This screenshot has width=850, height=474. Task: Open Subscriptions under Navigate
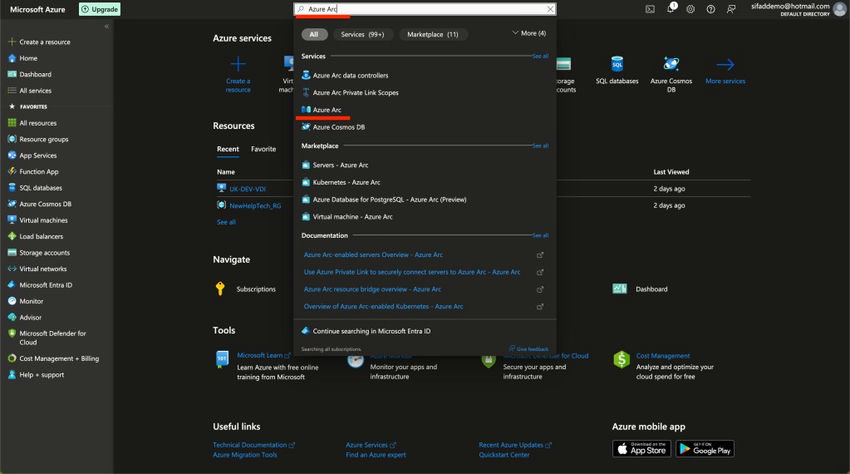tap(256, 289)
